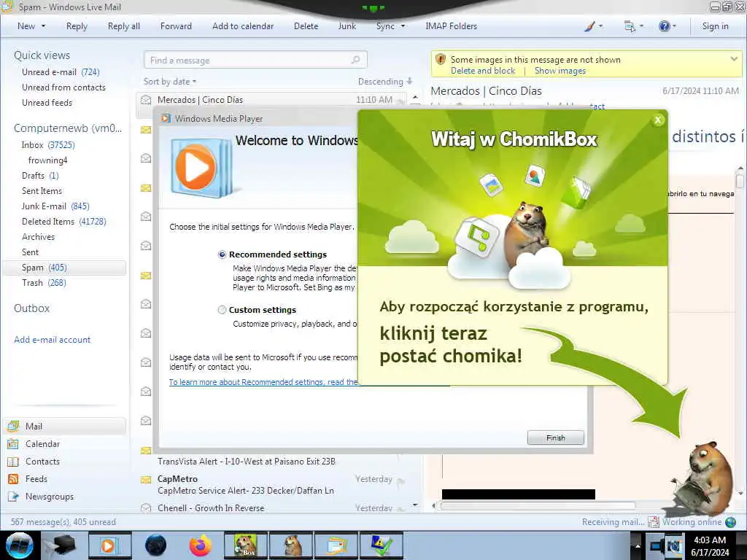This screenshot has width=747, height=560.
Task: Click the Windows Start orb
Action: (x=20, y=545)
